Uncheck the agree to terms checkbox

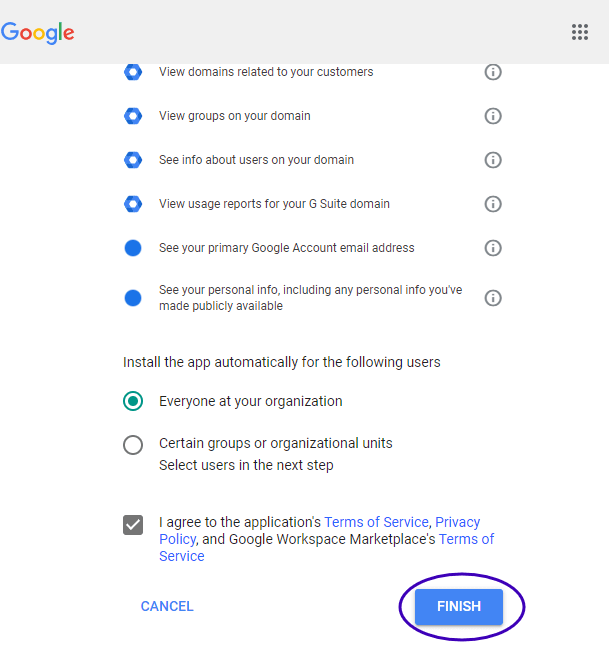tap(133, 525)
